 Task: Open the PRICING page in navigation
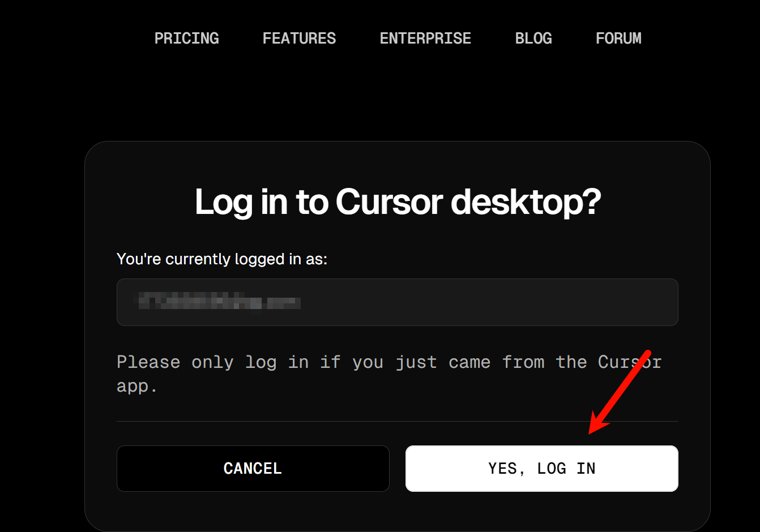coord(186,38)
